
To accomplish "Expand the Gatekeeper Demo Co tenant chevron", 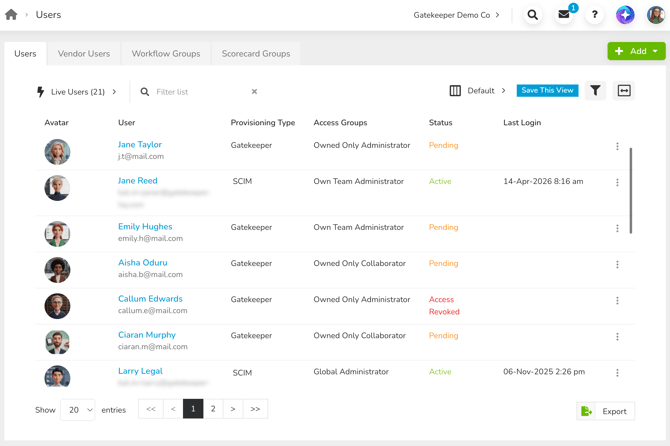I will (497, 15).
